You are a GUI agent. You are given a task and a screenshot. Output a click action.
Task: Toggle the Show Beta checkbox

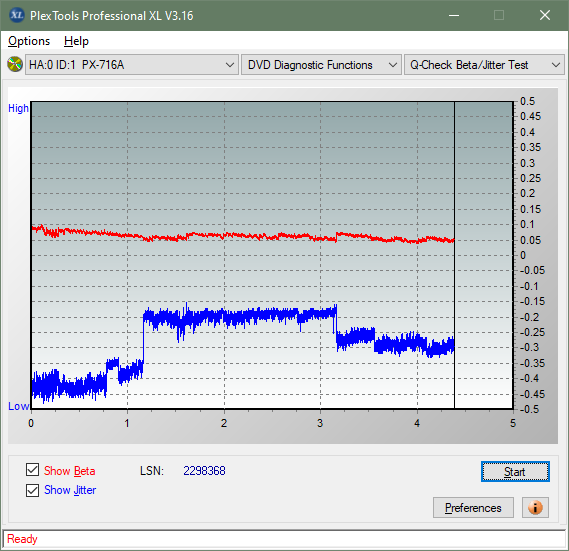click(32, 470)
